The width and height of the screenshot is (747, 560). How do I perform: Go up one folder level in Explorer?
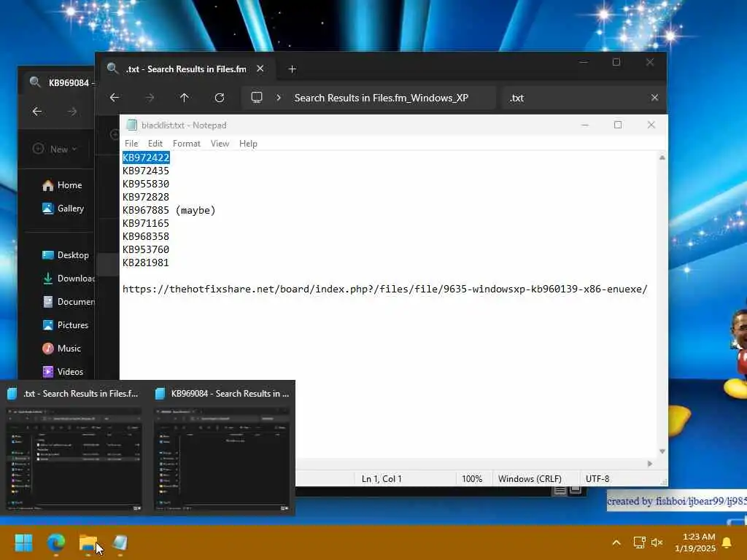(x=185, y=98)
